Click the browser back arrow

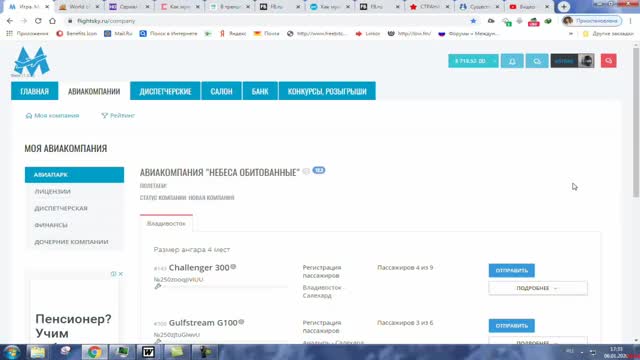pyautogui.click(x=10, y=21)
